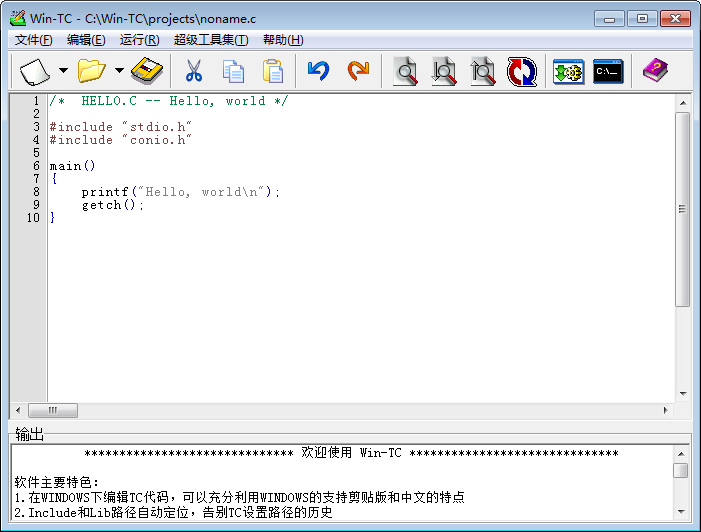The height and width of the screenshot is (532, 701).
Task: Redo with the orange arrow icon
Action: click(x=359, y=71)
